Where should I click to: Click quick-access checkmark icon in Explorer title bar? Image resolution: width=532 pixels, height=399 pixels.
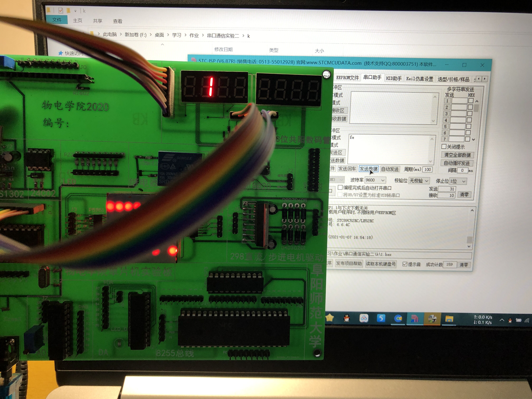61,11
